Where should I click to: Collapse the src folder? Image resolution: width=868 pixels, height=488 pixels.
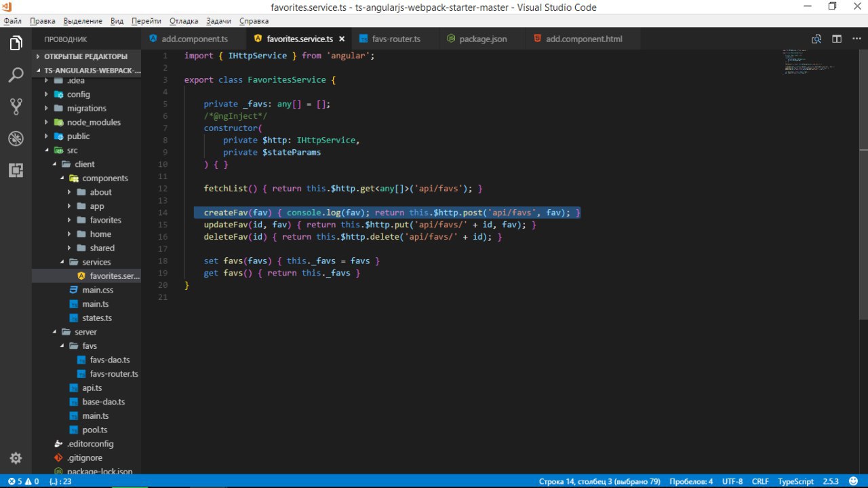(87, 150)
